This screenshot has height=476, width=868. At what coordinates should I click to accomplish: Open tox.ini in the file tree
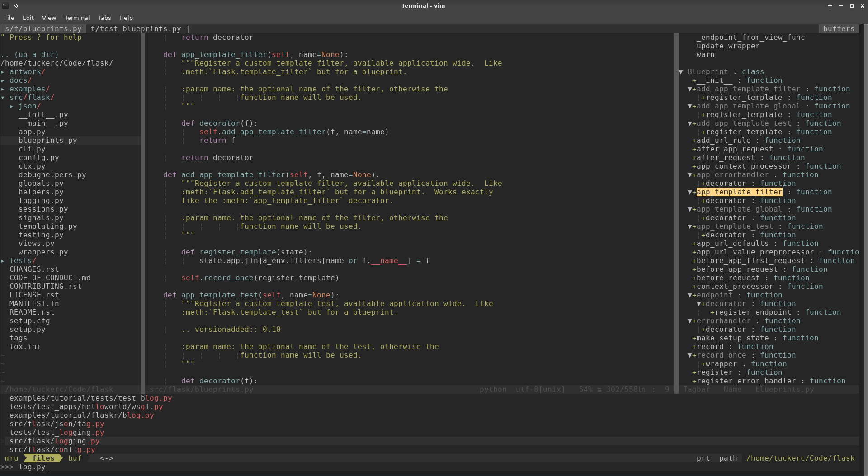tap(25, 347)
